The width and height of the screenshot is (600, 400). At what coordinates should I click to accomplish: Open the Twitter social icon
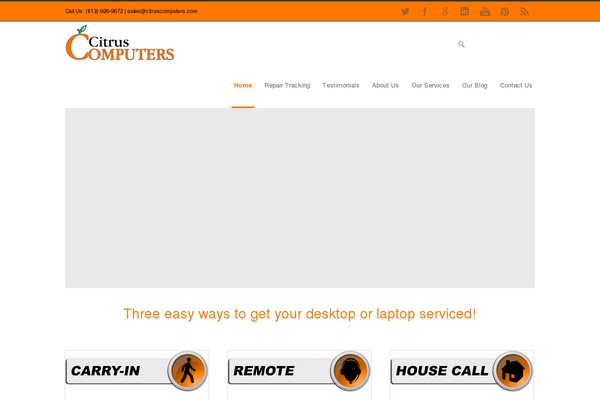click(405, 11)
